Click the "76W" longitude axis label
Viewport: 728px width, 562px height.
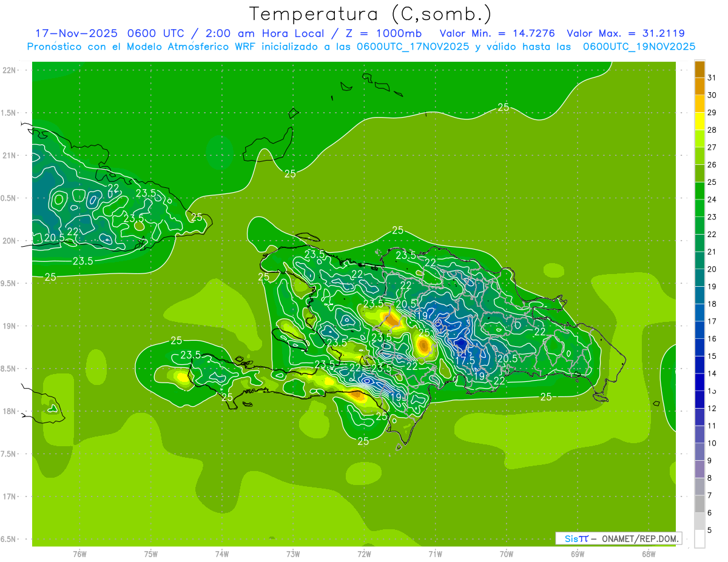click(79, 554)
